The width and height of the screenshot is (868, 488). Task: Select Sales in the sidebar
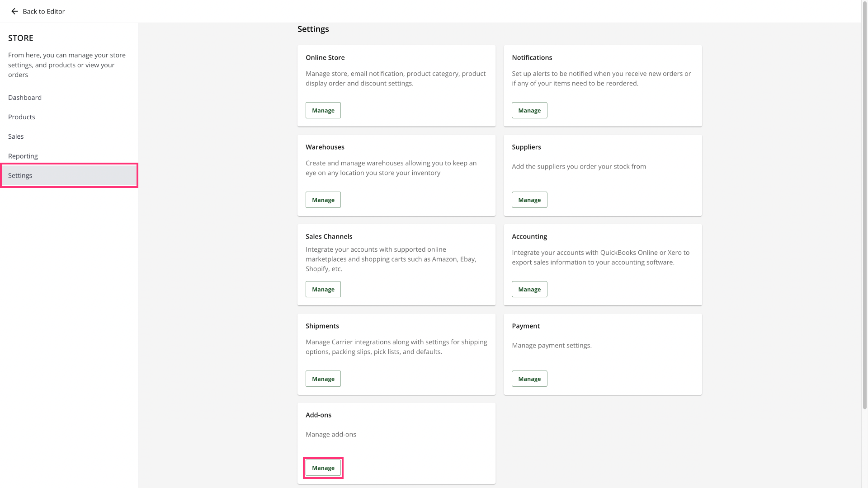(16, 136)
